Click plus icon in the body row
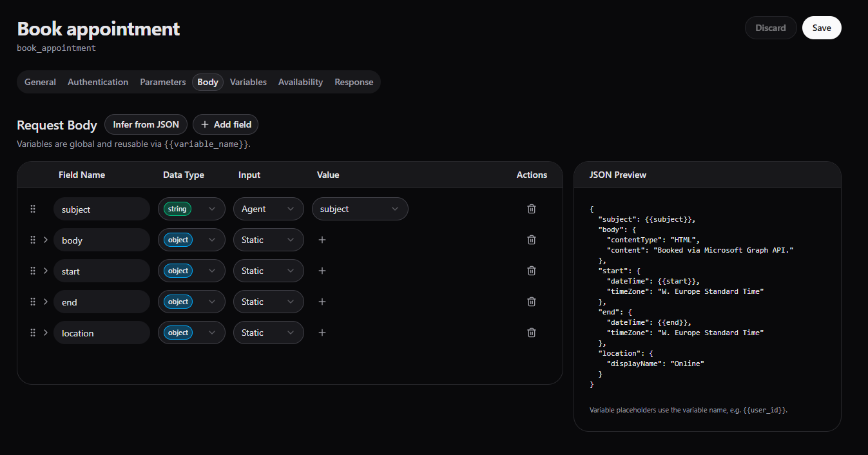868x455 pixels. coord(322,240)
